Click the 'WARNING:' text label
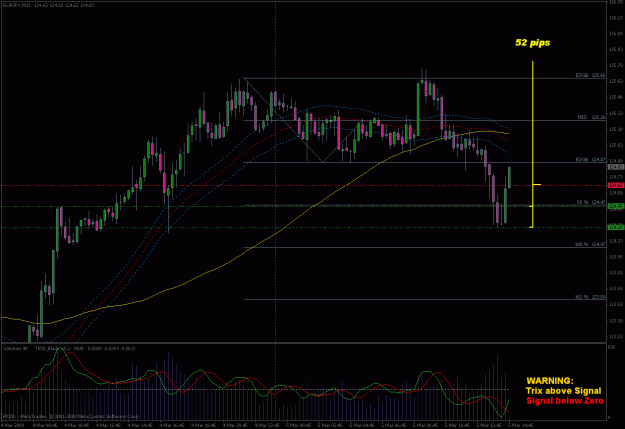Image resolution: width=625 pixels, height=429 pixels. (550, 381)
